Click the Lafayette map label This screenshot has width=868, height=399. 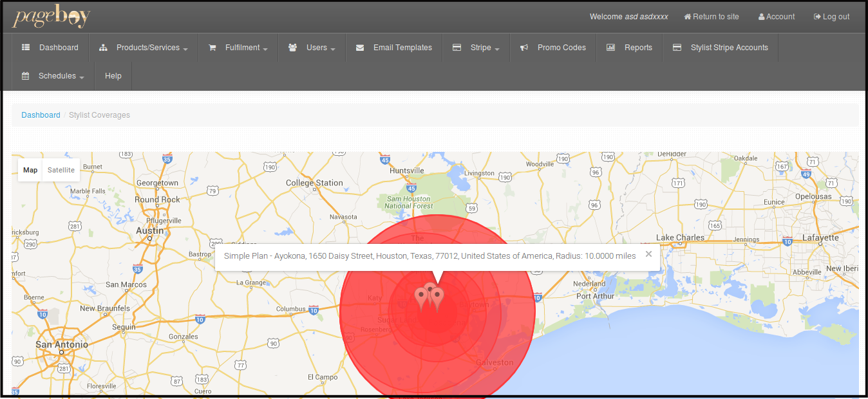[x=820, y=237]
